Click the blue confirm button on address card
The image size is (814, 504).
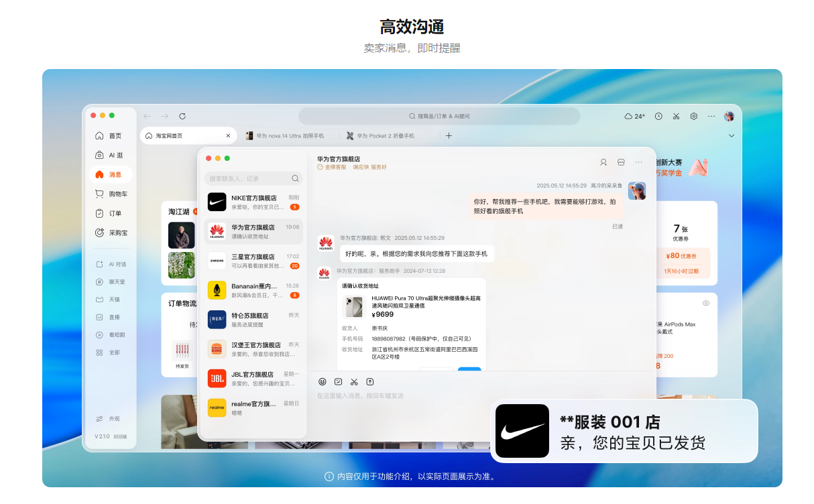pos(469,369)
